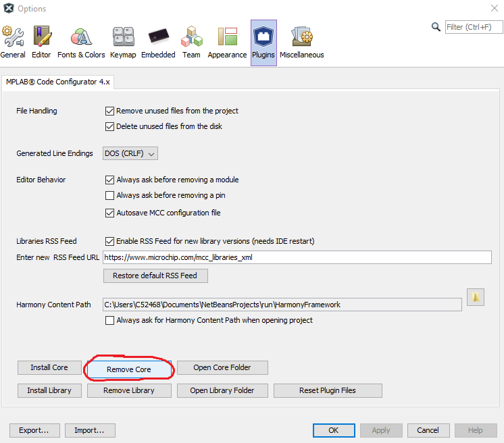Focus the Filter (Ctrl+F) search field
The width and height of the screenshot is (504, 443).
click(x=474, y=27)
